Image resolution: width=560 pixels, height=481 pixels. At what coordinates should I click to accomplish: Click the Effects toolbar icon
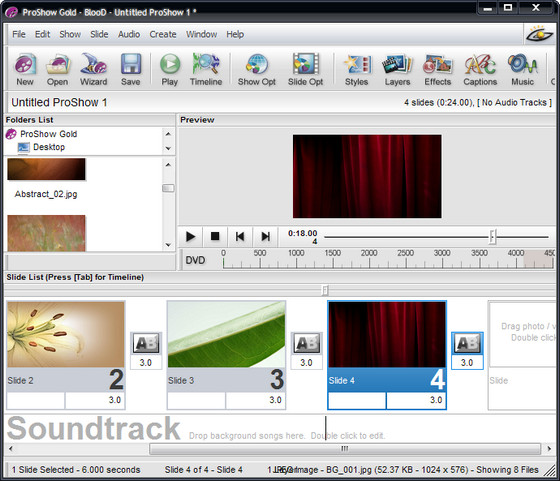(x=438, y=69)
